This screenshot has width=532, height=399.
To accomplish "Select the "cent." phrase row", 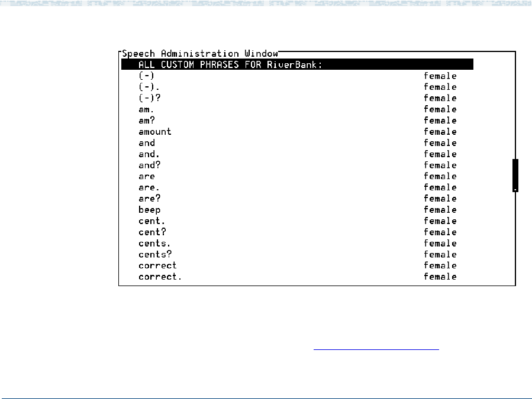I will pyautogui.click(x=297, y=220).
